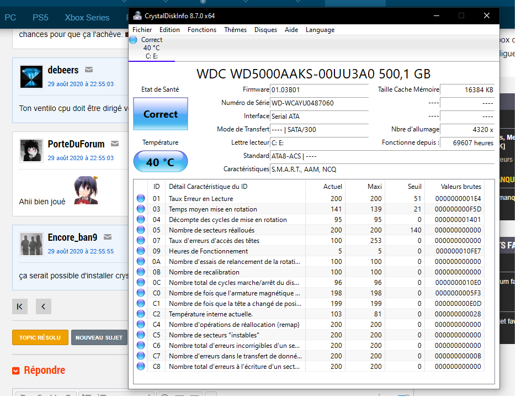
Task: Click status orb for attribute ID C8
Action: (x=141, y=366)
